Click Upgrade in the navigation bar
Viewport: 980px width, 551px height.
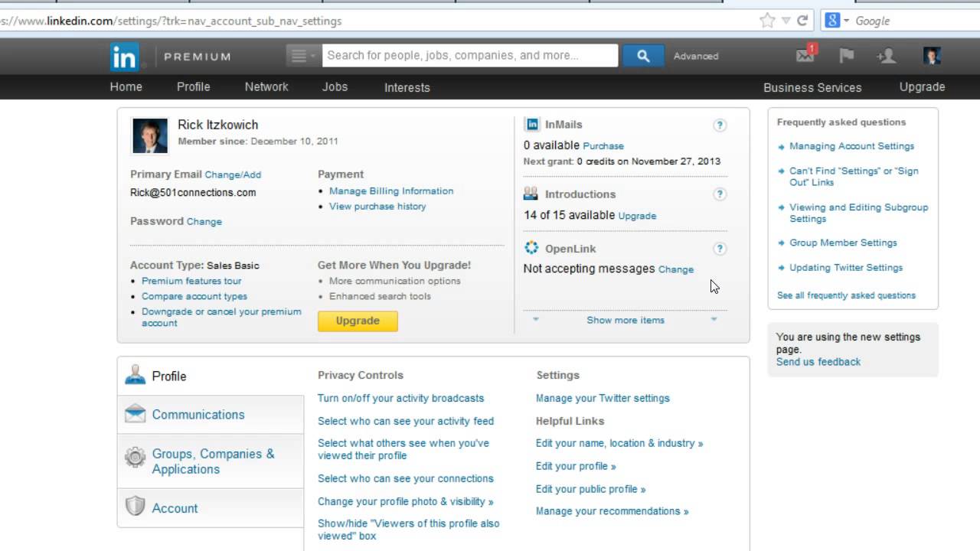pos(922,87)
